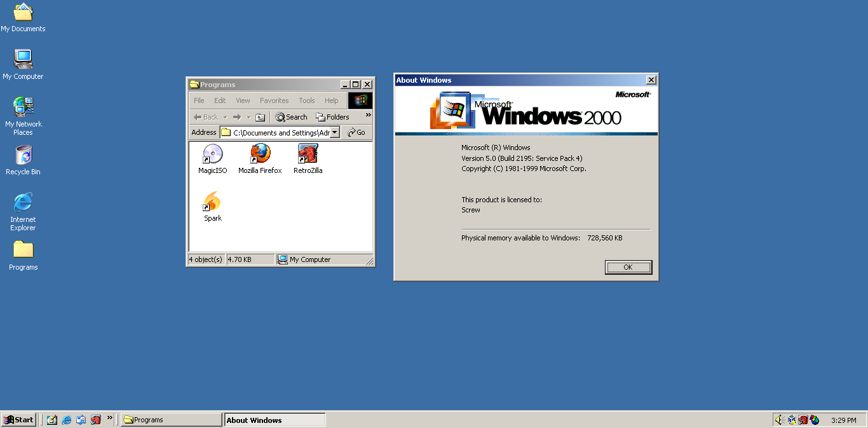Open the Edit menu
Viewport: 868px width, 428px height.
(x=220, y=100)
